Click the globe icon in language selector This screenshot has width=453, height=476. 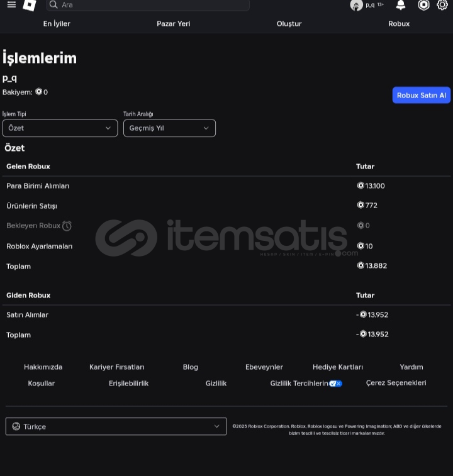click(x=16, y=426)
